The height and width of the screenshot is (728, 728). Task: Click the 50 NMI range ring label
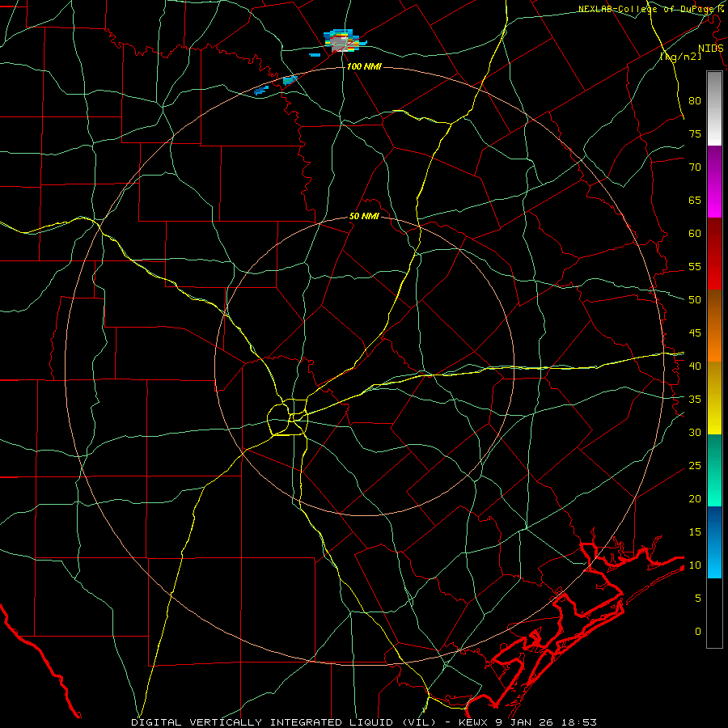pyautogui.click(x=364, y=216)
